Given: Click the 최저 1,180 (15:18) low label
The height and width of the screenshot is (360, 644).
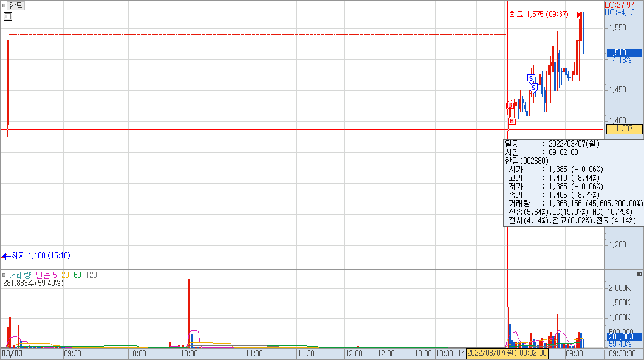Looking at the screenshot, I should point(40,256).
